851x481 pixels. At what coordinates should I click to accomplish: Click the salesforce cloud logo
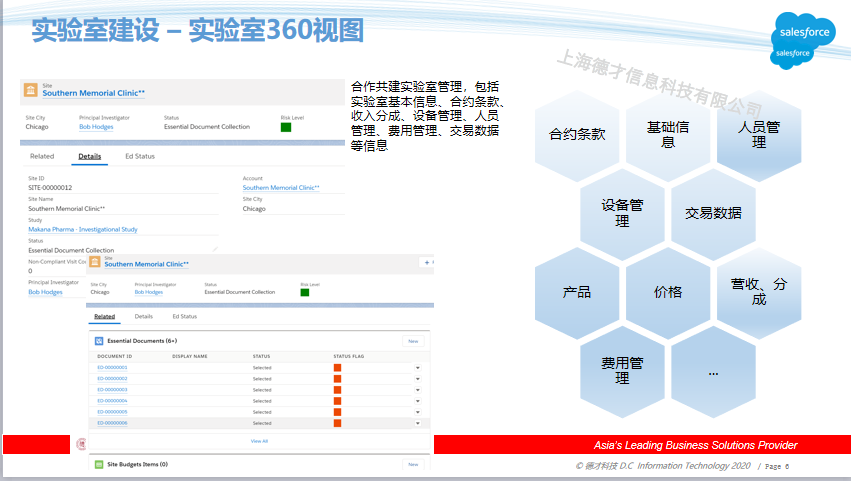[x=803, y=41]
